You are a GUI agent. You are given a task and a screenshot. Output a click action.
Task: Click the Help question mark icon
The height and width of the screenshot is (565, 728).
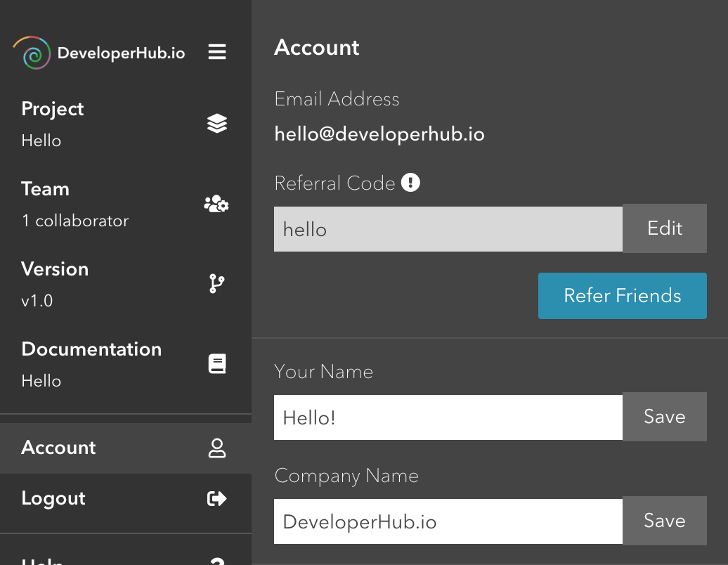(x=217, y=561)
